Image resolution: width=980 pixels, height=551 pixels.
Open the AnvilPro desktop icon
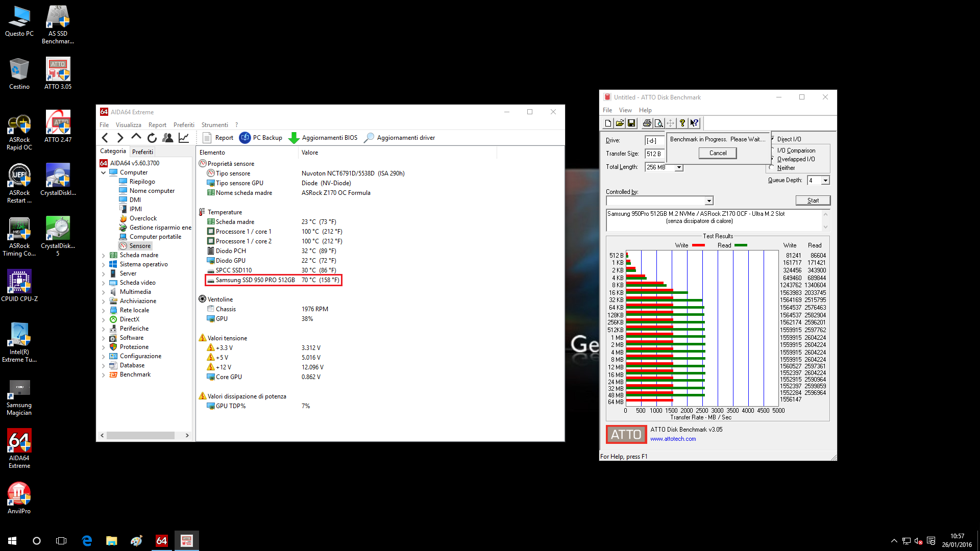[19, 498]
